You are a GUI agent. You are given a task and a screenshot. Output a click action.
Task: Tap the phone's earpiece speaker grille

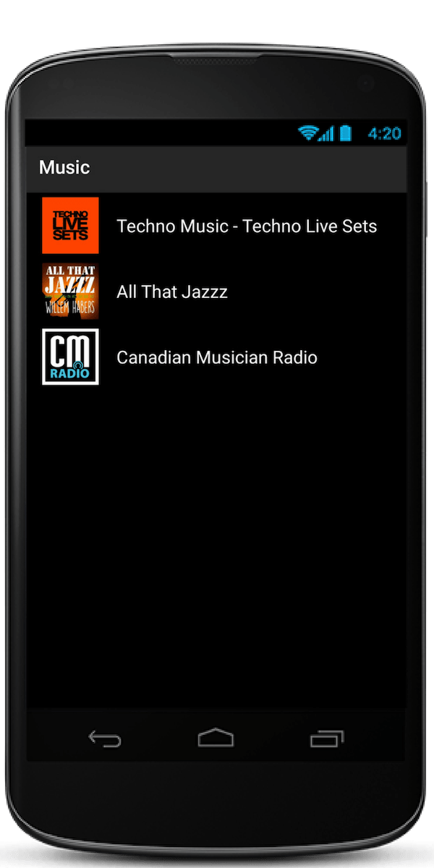(x=216, y=61)
